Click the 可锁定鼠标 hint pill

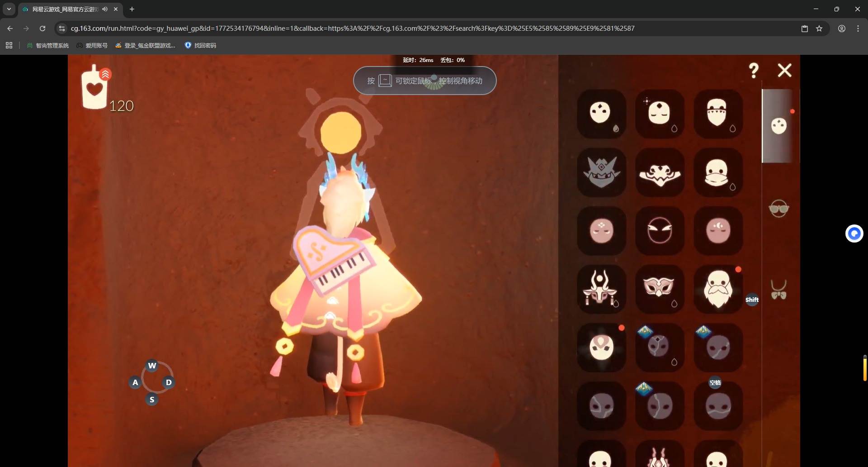tap(425, 81)
